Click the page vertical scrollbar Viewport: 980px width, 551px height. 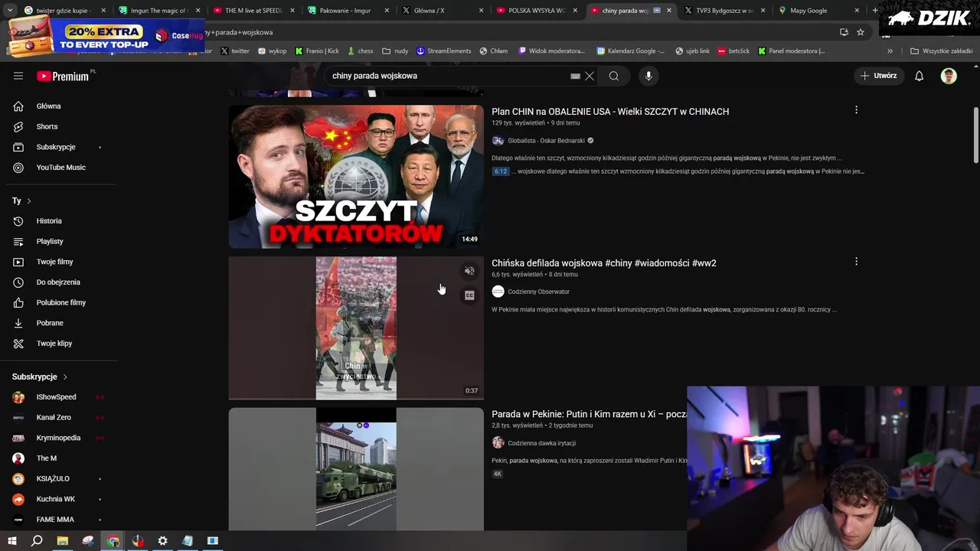pos(975,134)
